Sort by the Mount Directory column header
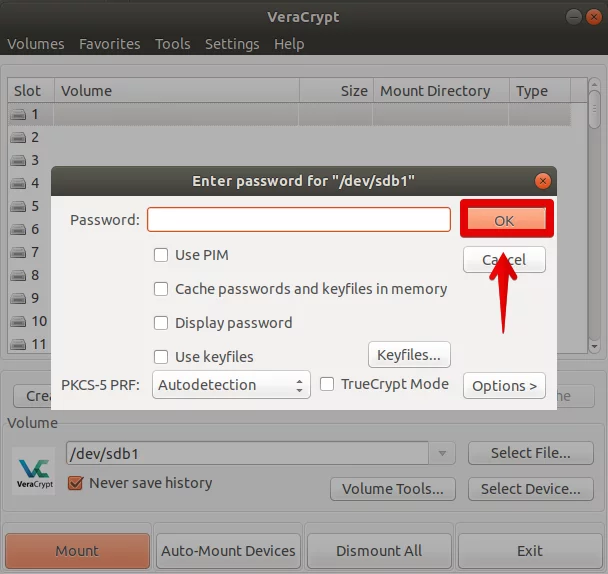This screenshot has height=574, width=608. click(441, 91)
